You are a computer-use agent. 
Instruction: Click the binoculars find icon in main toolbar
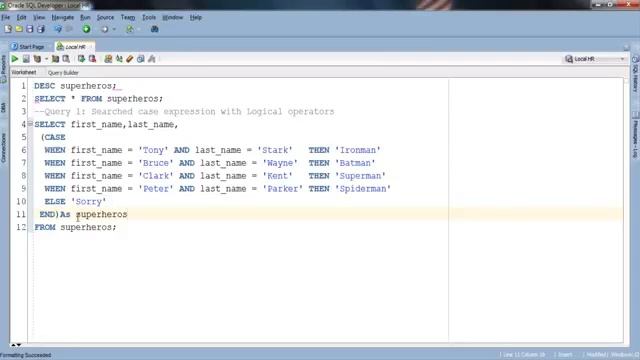tap(154, 29)
